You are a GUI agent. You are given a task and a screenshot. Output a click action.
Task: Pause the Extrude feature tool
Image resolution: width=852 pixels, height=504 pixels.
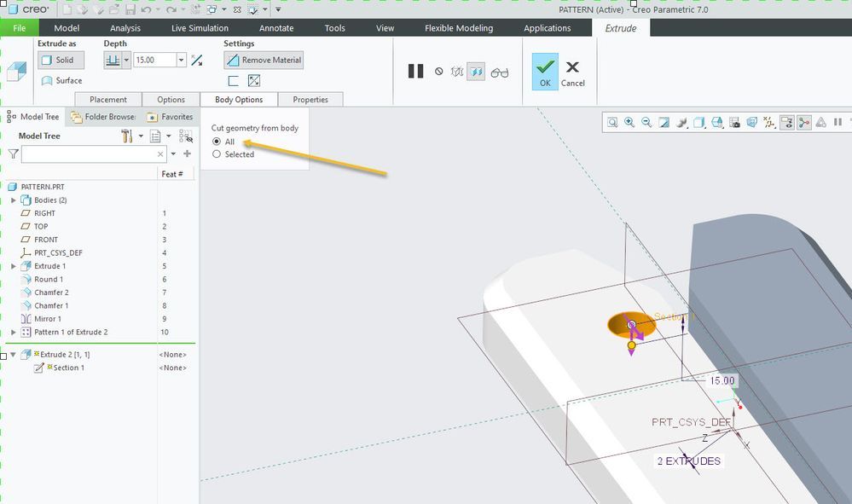(x=415, y=72)
